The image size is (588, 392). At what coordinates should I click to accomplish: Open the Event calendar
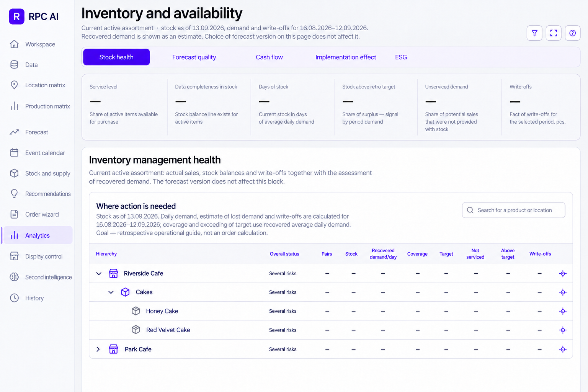[37, 153]
